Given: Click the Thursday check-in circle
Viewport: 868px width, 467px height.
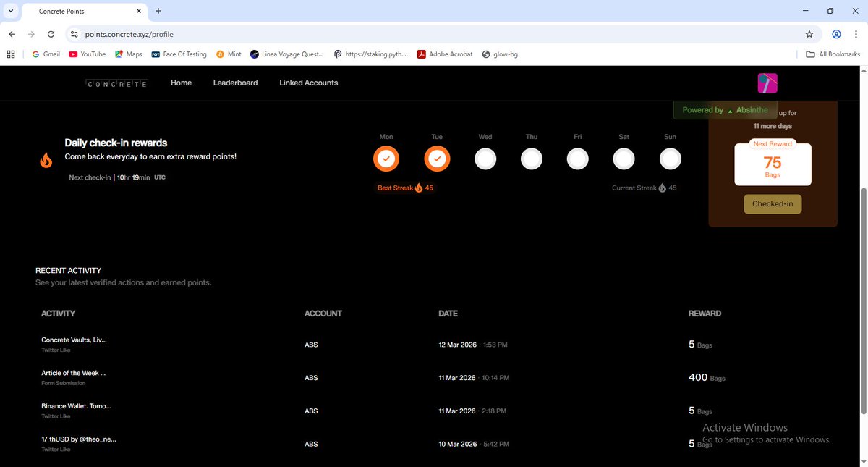Looking at the screenshot, I should point(532,159).
